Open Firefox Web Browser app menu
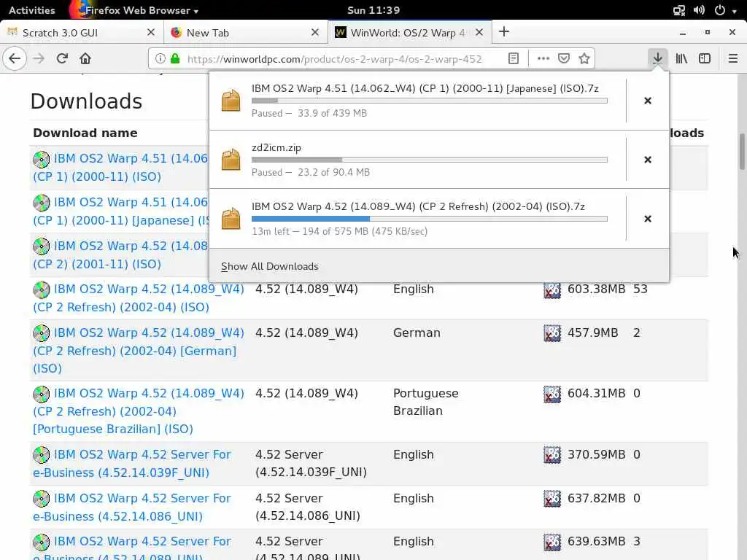Viewport: 747px width, 560px height. tap(136, 10)
